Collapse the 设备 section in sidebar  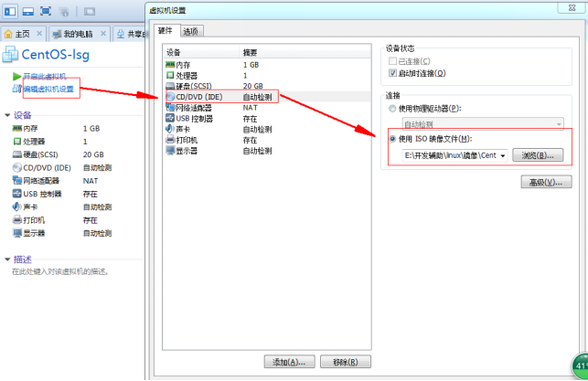pyautogui.click(x=7, y=115)
